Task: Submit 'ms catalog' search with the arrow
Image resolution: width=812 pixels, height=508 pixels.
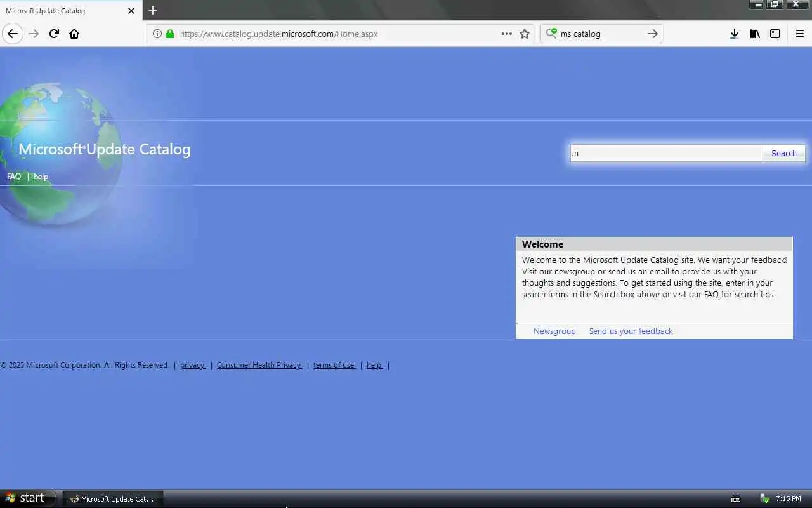Action: (x=652, y=34)
